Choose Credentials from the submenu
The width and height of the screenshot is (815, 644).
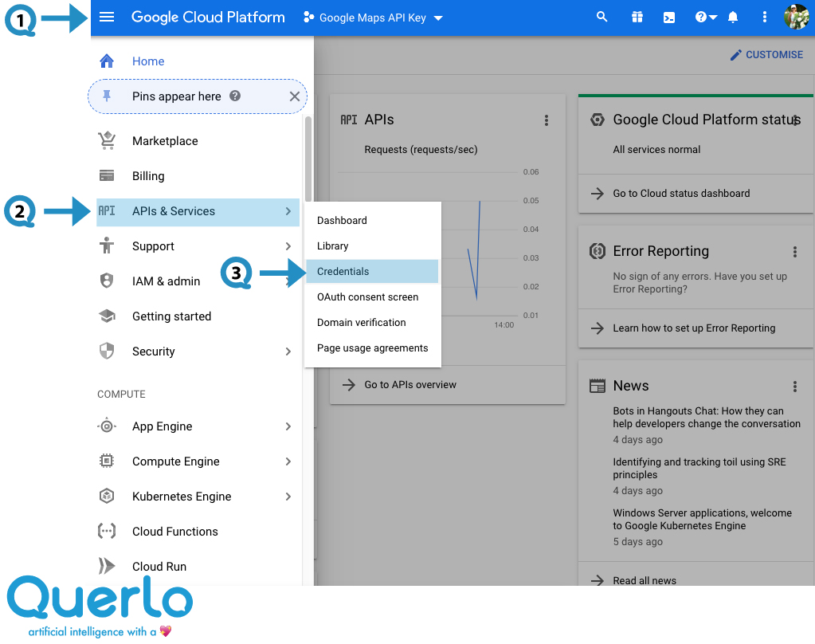point(372,271)
